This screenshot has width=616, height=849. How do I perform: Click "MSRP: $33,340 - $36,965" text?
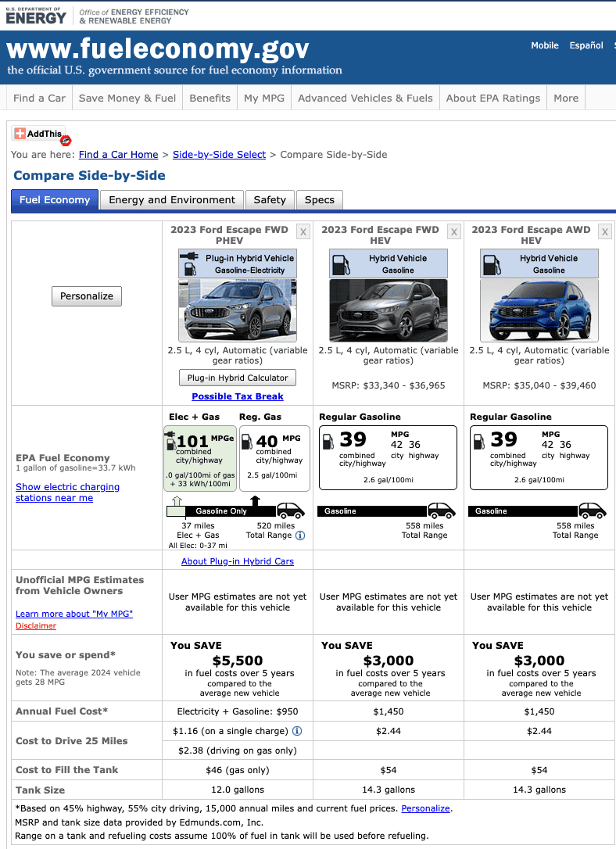pos(389,385)
